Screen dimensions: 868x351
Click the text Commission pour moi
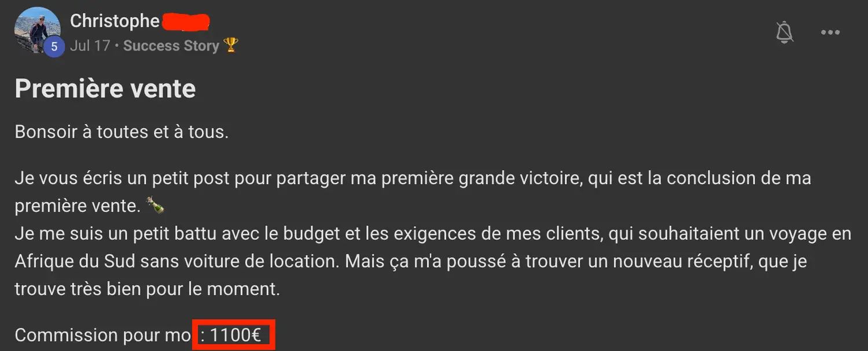pyautogui.click(x=103, y=335)
